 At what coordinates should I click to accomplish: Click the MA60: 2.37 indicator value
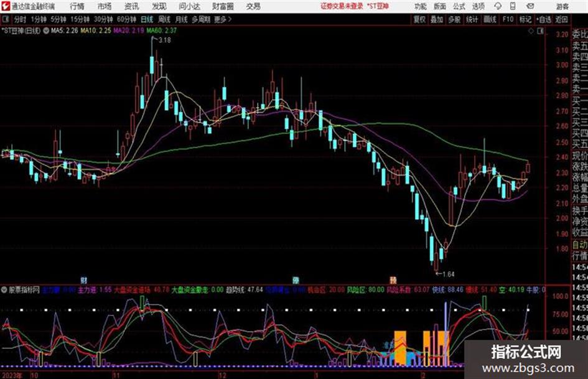tap(162, 30)
